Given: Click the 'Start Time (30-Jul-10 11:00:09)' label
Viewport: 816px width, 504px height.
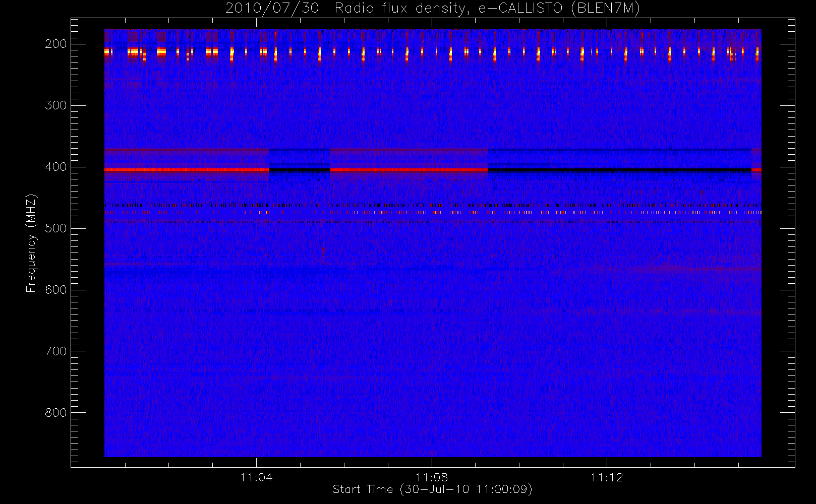Looking at the screenshot, I should tap(433, 489).
